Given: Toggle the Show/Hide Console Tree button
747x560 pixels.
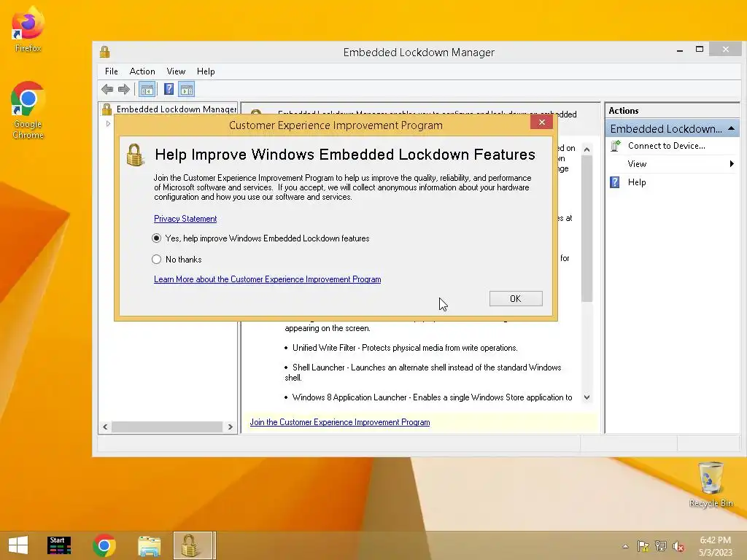Looking at the screenshot, I should pyautogui.click(x=147, y=89).
